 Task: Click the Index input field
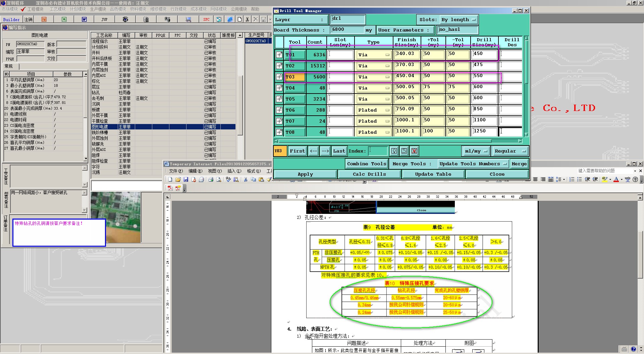[x=378, y=151]
